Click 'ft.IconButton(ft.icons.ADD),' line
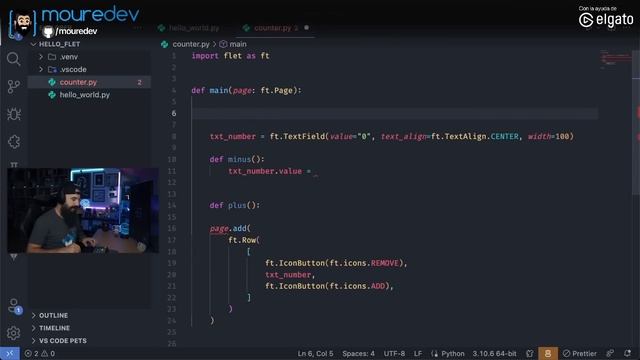Screen dimensions: 640x360 pos(329,286)
